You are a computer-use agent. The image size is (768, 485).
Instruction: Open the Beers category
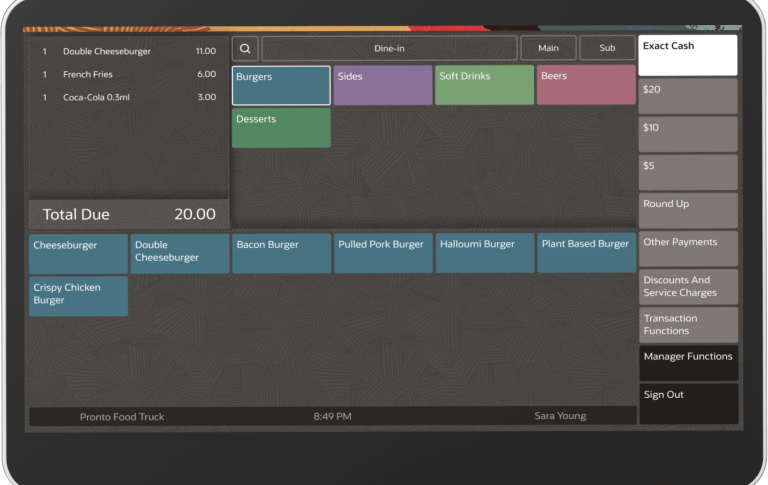pos(586,86)
